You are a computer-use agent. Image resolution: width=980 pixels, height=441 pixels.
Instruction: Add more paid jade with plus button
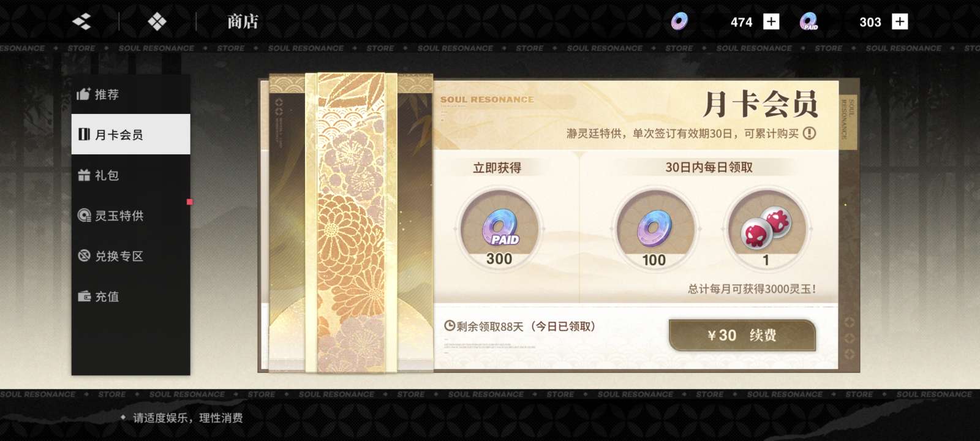point(900,21)
